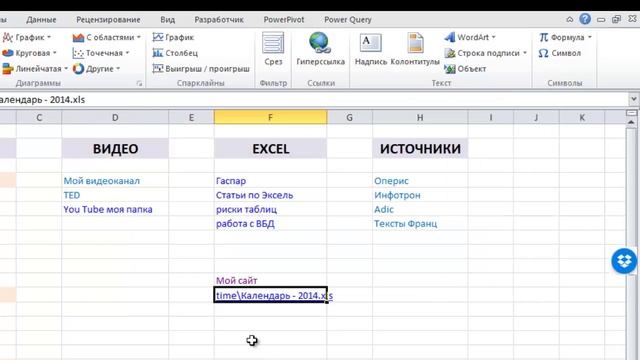The width and height of the screenshot is (640, 360).
Task: Insert a Точечная scatter chart
Action: point(101,53)
